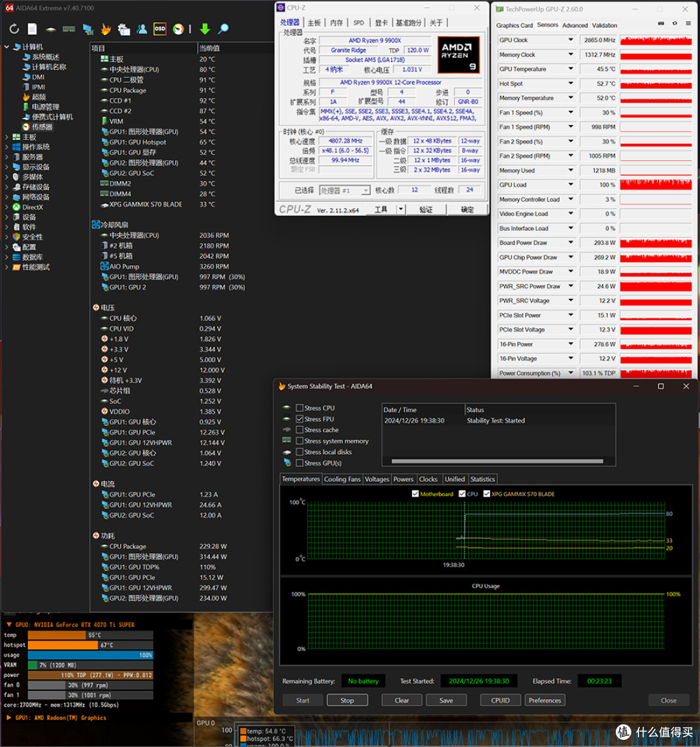Open stability test Preferences
Viewport: 700px width, 747px height.
coord(544,700)
